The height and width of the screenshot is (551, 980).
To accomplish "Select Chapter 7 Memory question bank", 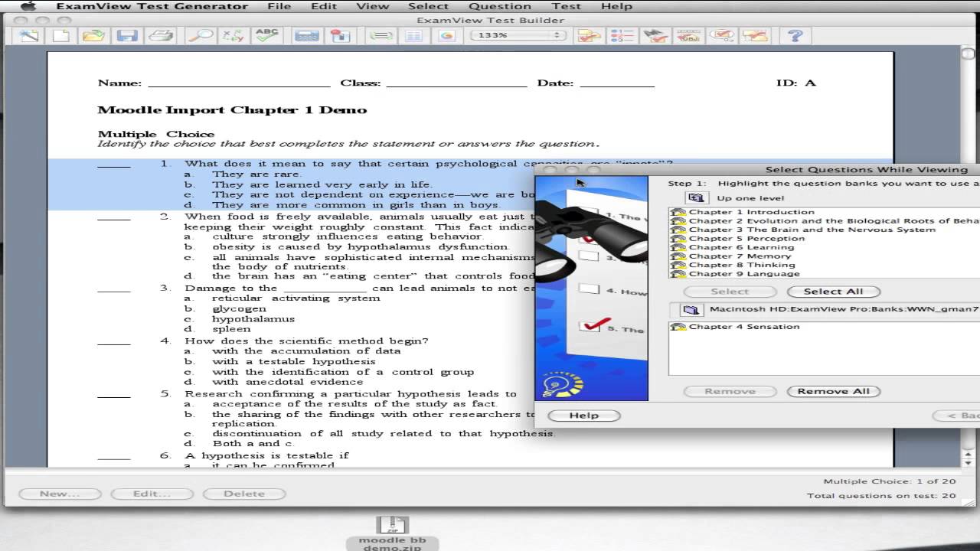I will (731, 256).
